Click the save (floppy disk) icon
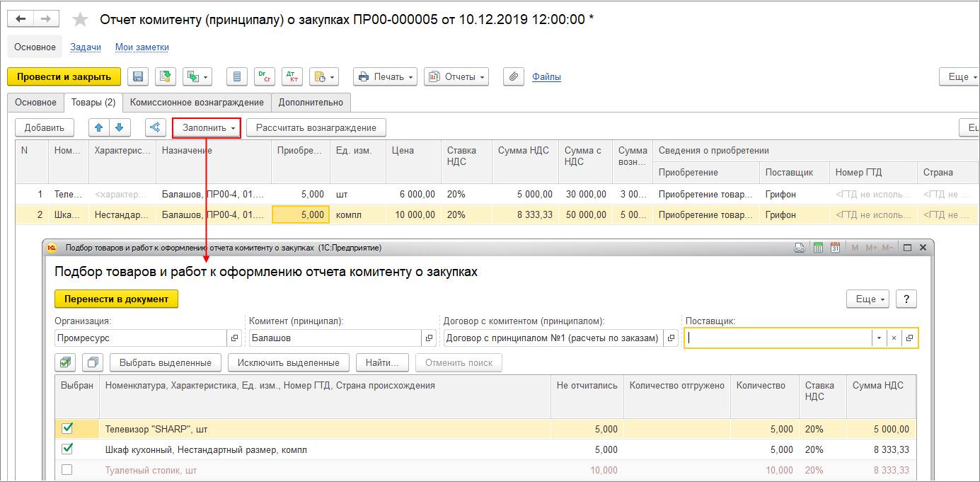The height and width of the screenshot is (482, 980). tap(139, 76)
